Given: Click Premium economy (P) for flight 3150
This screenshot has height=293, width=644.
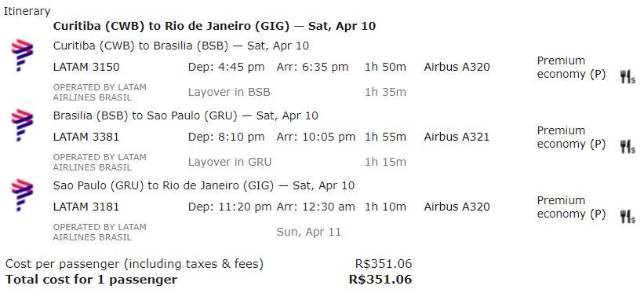Looking at the screenshot, I should point(571,68).
